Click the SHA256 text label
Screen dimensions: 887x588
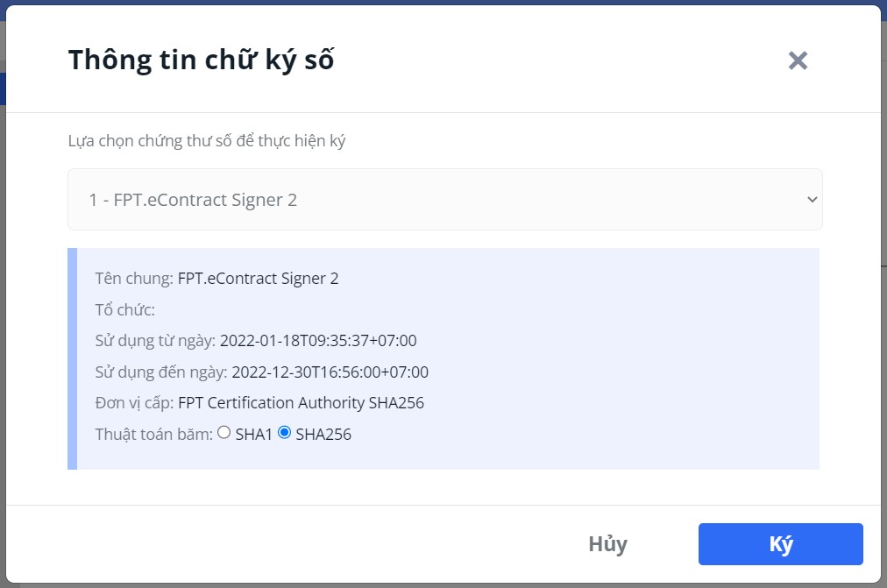(323, 435)
